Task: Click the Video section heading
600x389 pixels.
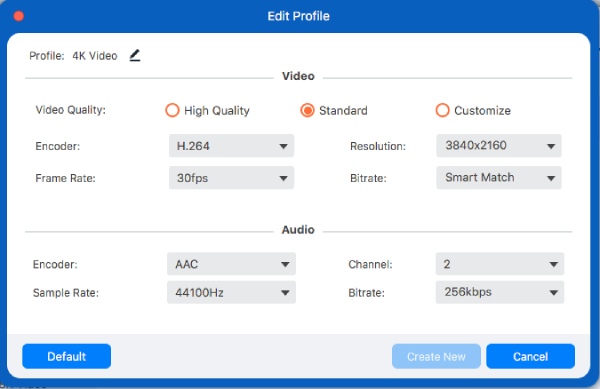Action: tap(298, 76)
